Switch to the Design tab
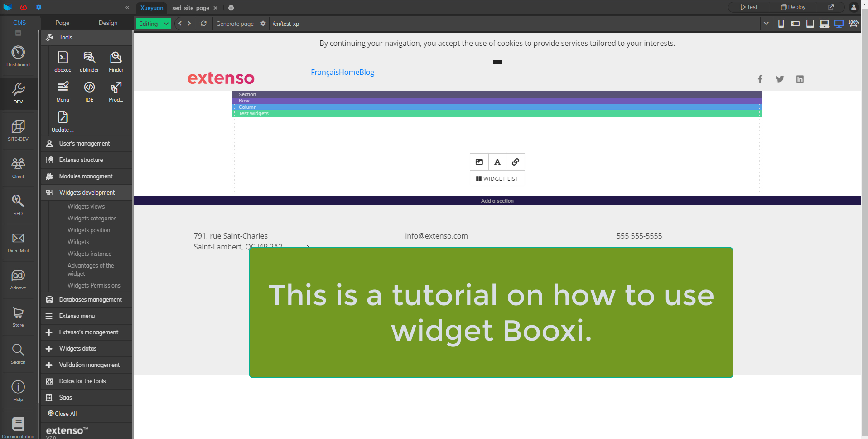868x439 pixels. (x=108, y=23)
